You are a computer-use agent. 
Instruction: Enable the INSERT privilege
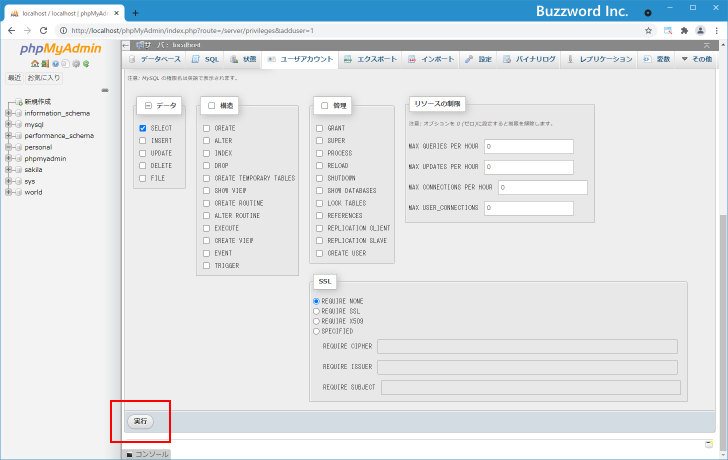143,141
